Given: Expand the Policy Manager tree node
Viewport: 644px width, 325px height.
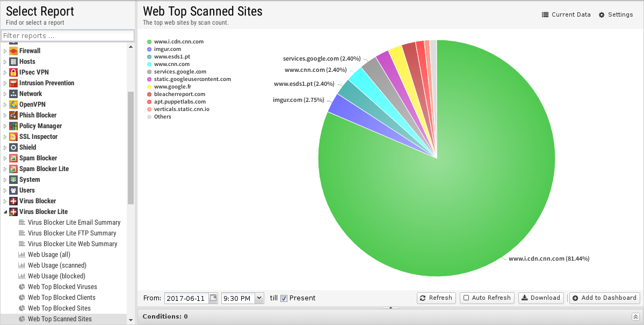Looking at the screenshot, I should pyautogui.click(x=5, y=126).
